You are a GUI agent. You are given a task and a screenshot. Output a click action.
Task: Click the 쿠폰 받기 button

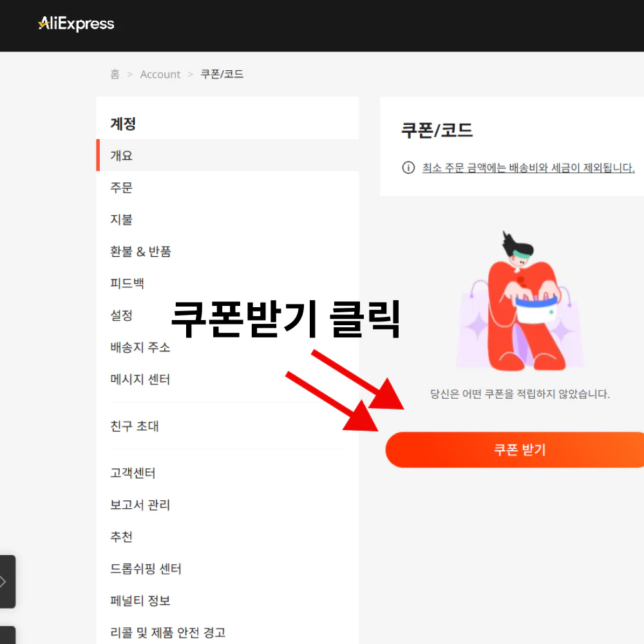click(515, 450)
